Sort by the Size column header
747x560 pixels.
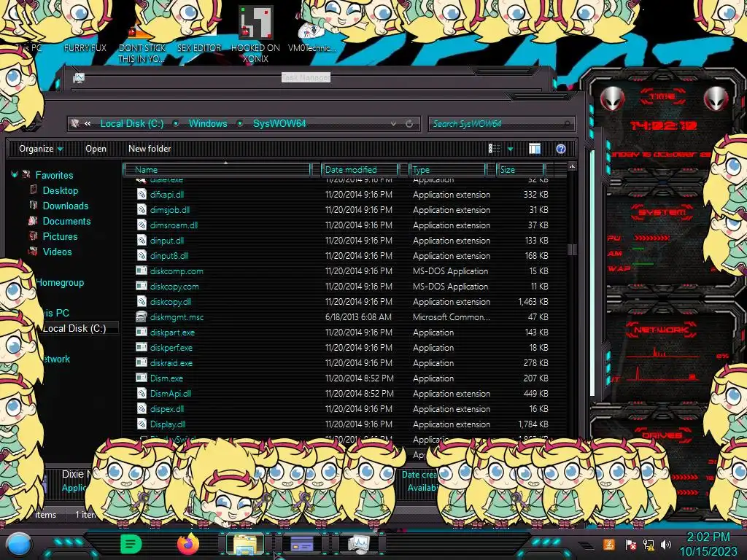(x=520, y=169)
